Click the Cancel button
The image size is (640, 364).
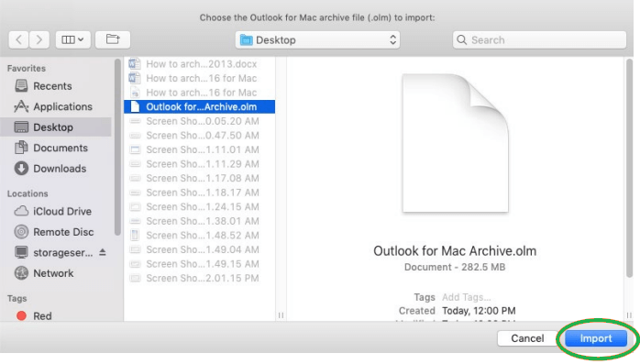click(527, 338)
